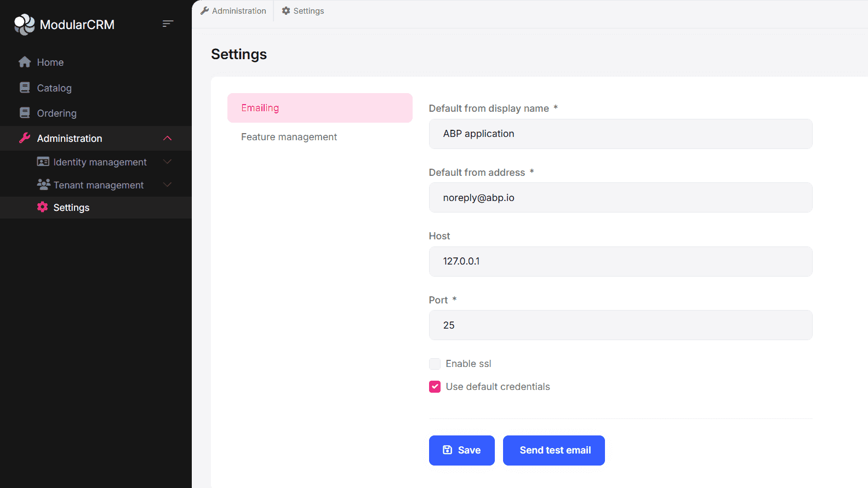Click the breadcrumb gear icon
The height and width of the screenshot is (488, 868).
click(x=286, y=10)
